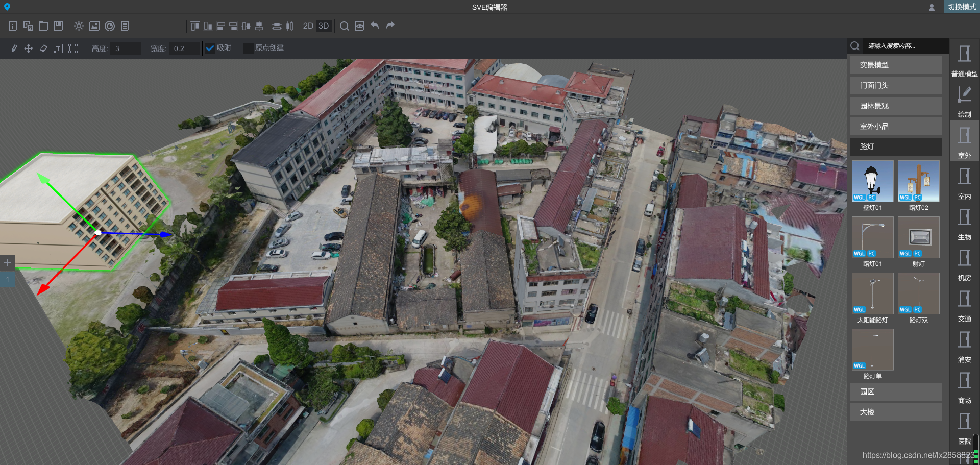Open the 室内 sidebar tab
The image size is (980, 465).
[x=965, y=182]
